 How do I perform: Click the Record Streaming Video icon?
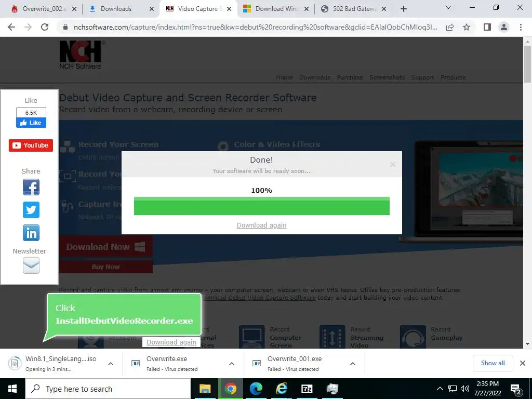332,337
